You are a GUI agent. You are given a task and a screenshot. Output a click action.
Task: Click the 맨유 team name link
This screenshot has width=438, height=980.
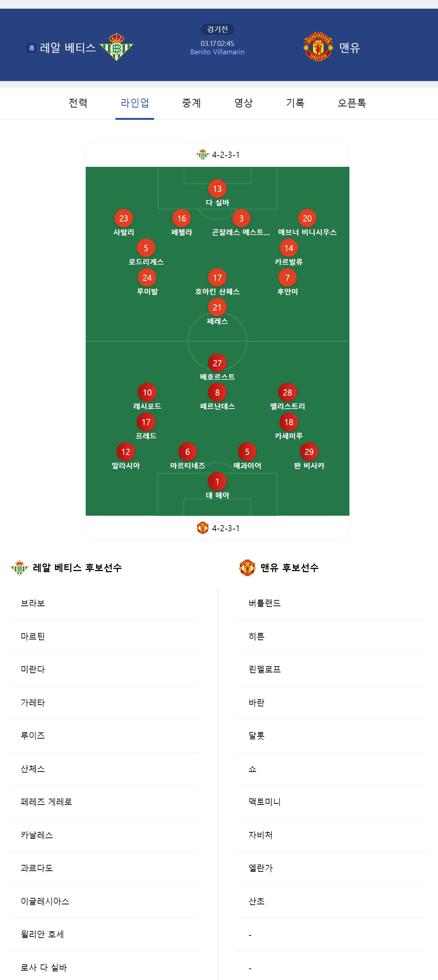tap(349, 47)
